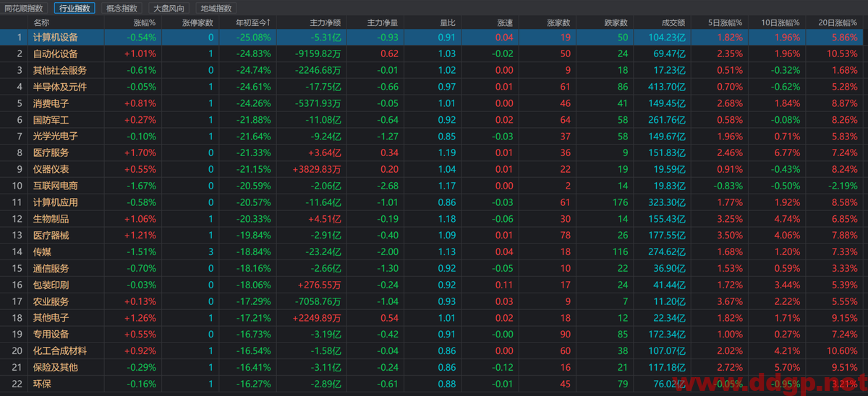Select the 国防军工 row name
This screenshot has width=868, height=396.
[x=51, y=120]
